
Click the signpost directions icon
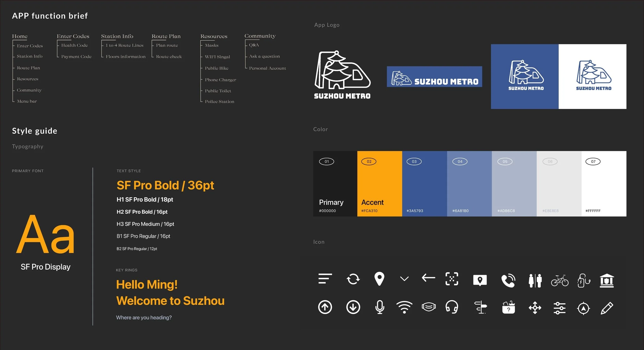(480, 307)
